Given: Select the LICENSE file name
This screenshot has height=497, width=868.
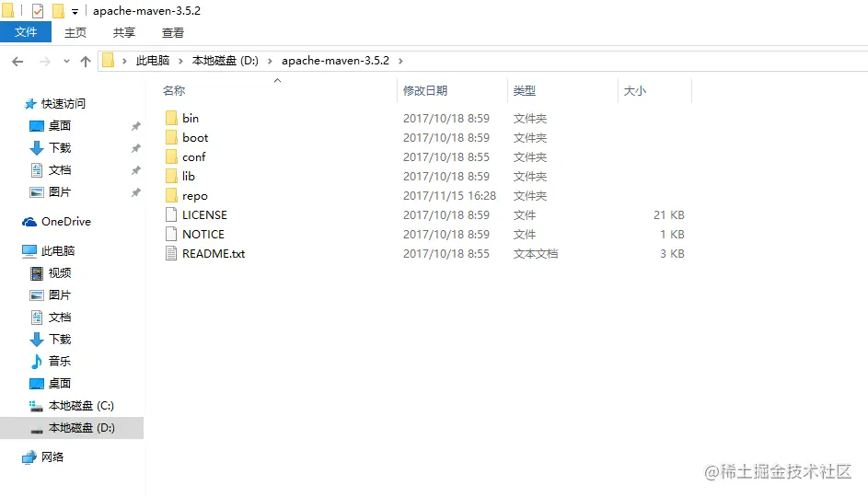Looking at the screenshot, I should (205, 214).
